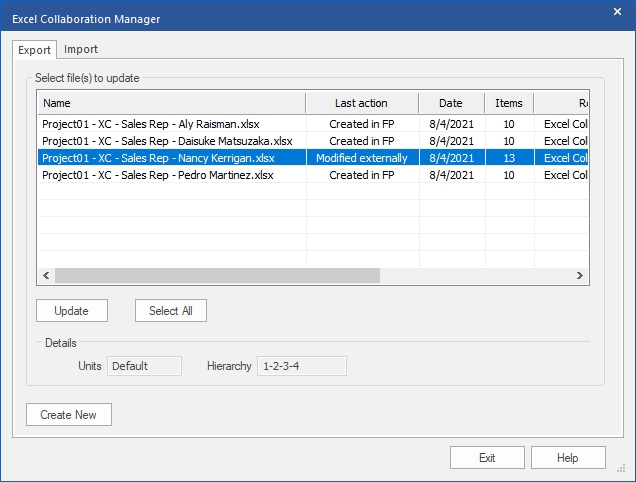Click 'Excel Col' cell in Pedro Martinez row

click(562, 175)
